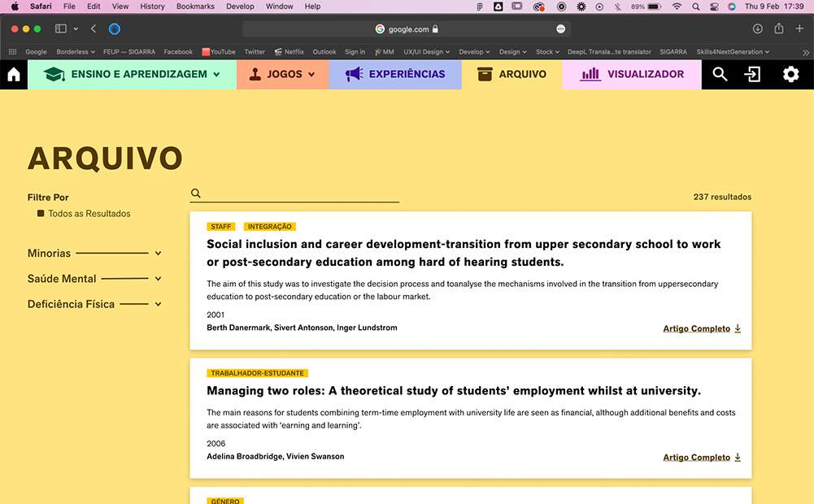This screenshot has width=814, height=504.
Task: Click the Safari share icon
Action: pos(779,28)
